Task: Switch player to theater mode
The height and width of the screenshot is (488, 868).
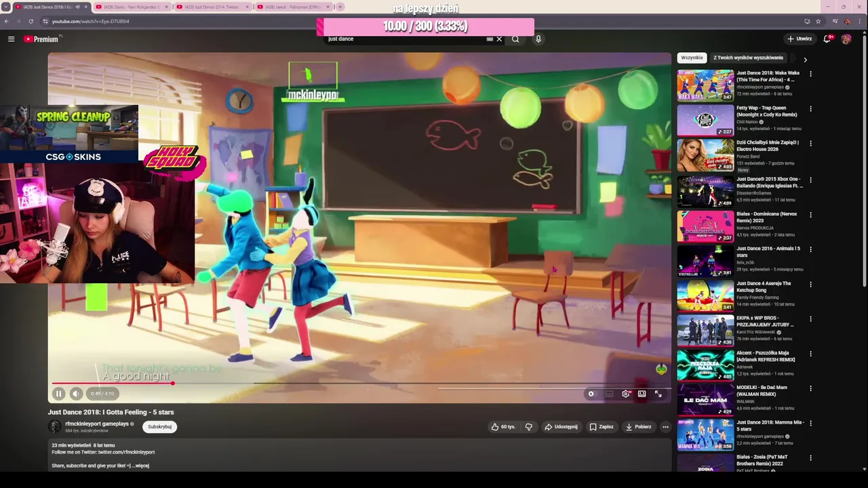Action: click(642, 394)
